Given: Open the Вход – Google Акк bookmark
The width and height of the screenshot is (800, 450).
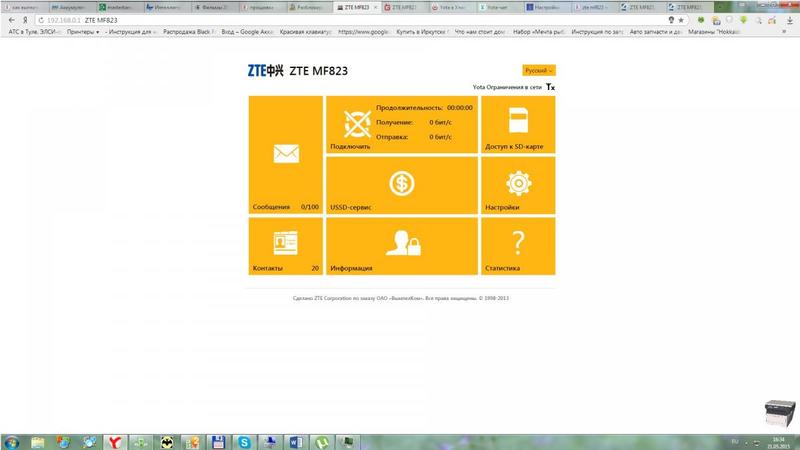Looking at the screenshot, I should tap(247, 32).
